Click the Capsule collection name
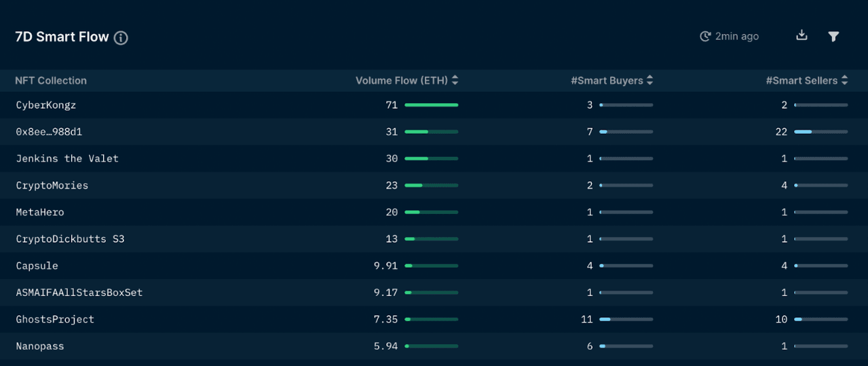868x366 pixels. pyautogui.click(x=37, y=266)
